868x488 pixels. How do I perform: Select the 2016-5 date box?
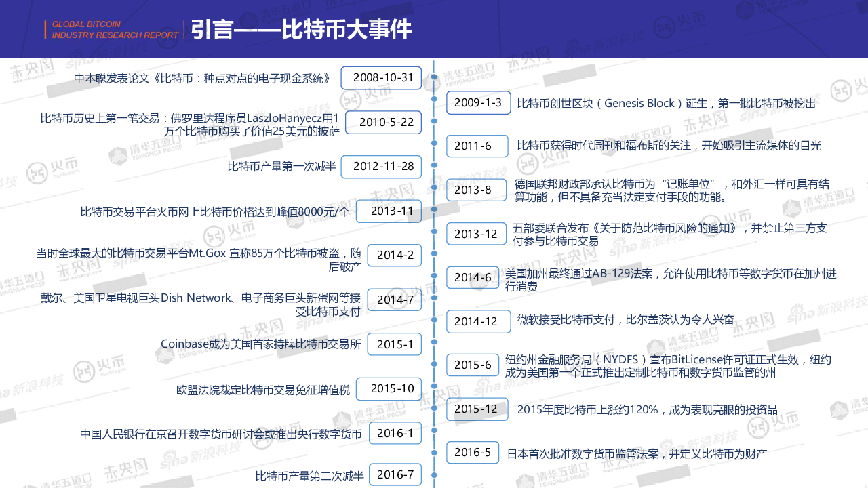tap(473, 453)
